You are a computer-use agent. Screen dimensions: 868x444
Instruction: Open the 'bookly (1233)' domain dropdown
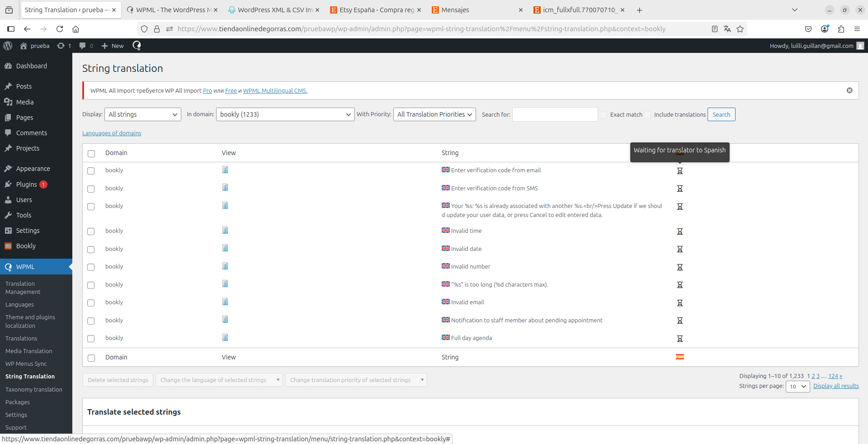point(285,114)
